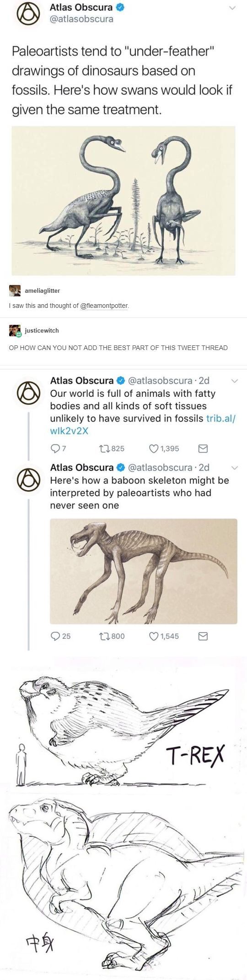Click the ameliaglitter avatar
This screenshot has width=247, height=980.
(x=15, y=290)
